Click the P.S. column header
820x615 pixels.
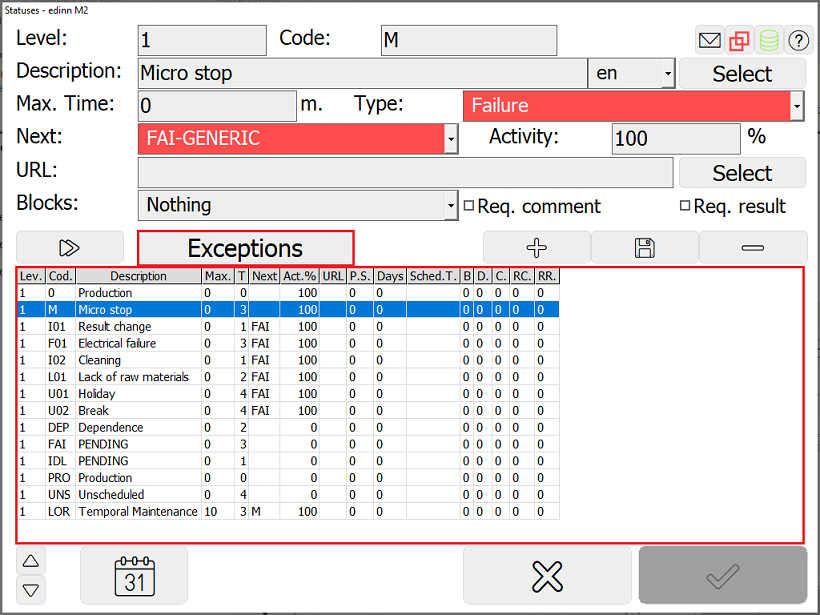360,276
